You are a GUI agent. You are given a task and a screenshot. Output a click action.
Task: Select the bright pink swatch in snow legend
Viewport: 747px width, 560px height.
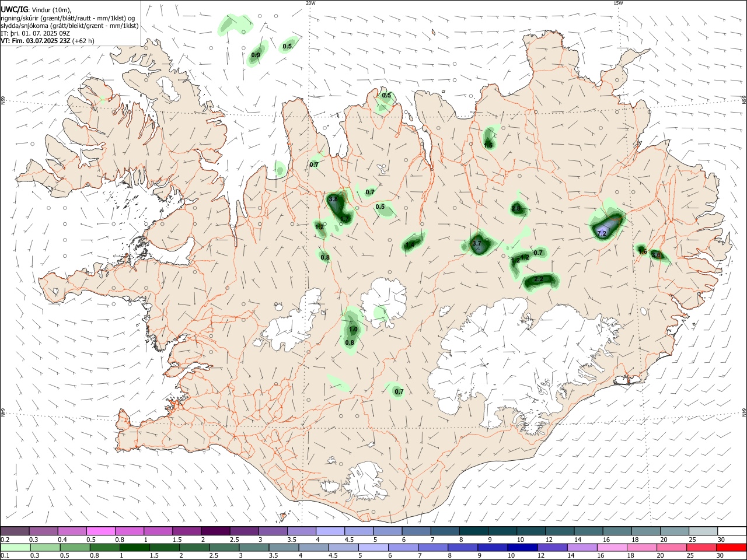pyautogui.click(x=101, y=531)
